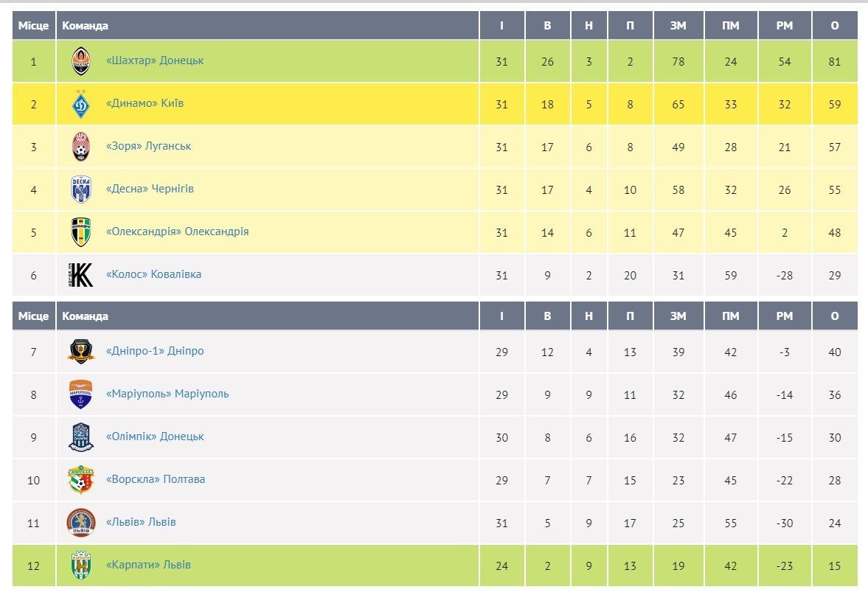The height and width of the screenshot is (595, 868).
Task: Open the «Маріуполь» Маріуполь team link
Action: [167, 394]
